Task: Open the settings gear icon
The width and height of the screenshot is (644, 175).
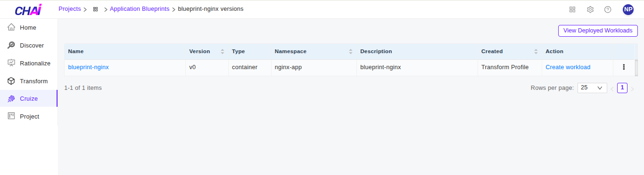Action: pos(590,9)
